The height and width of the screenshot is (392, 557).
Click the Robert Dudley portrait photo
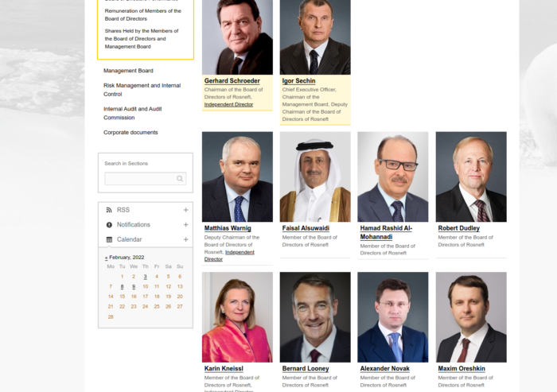(471, 177)
